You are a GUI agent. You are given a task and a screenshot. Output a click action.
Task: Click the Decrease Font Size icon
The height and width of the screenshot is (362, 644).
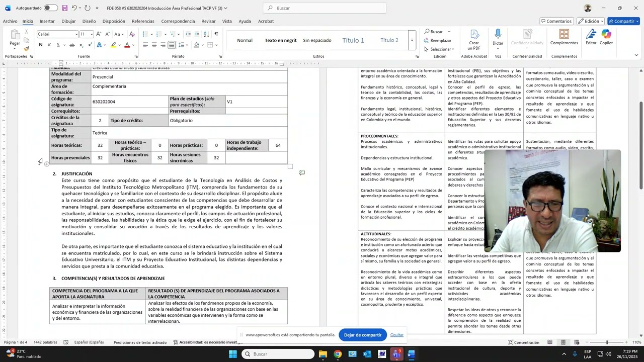(107, 34)
